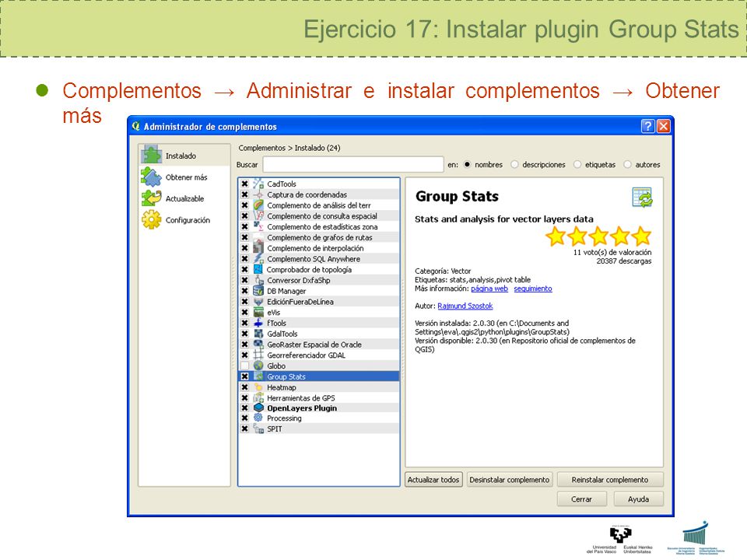Click the eVis plugin icon
Screen dimensions: 747x560
click(258, 313)
